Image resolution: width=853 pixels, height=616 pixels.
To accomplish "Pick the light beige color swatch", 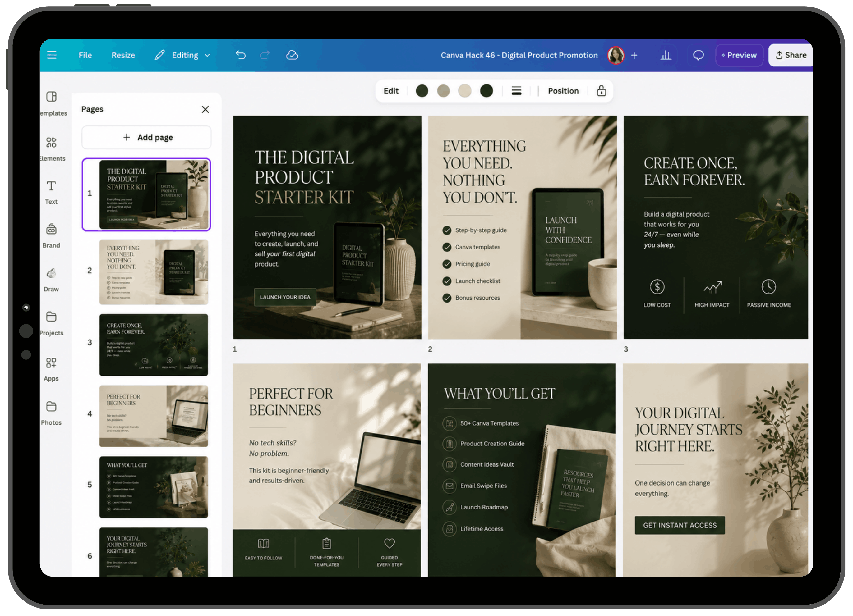I will pos(465,91).
